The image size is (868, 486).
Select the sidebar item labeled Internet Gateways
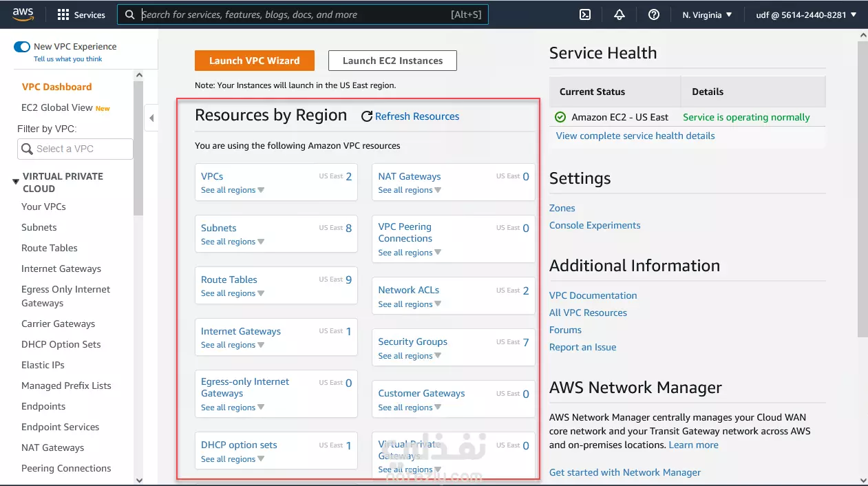pos(61,268)
